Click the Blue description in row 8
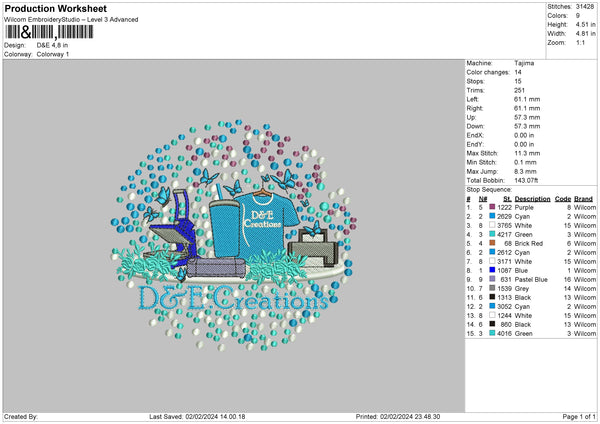The height and width of the screenshot is (424, 600). (x=521, y=271)
